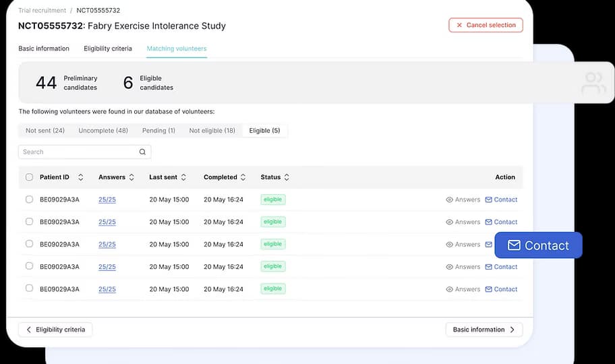Open the Not eligible (18) filter tab
615x364 pixels.
tap(212, 131)
